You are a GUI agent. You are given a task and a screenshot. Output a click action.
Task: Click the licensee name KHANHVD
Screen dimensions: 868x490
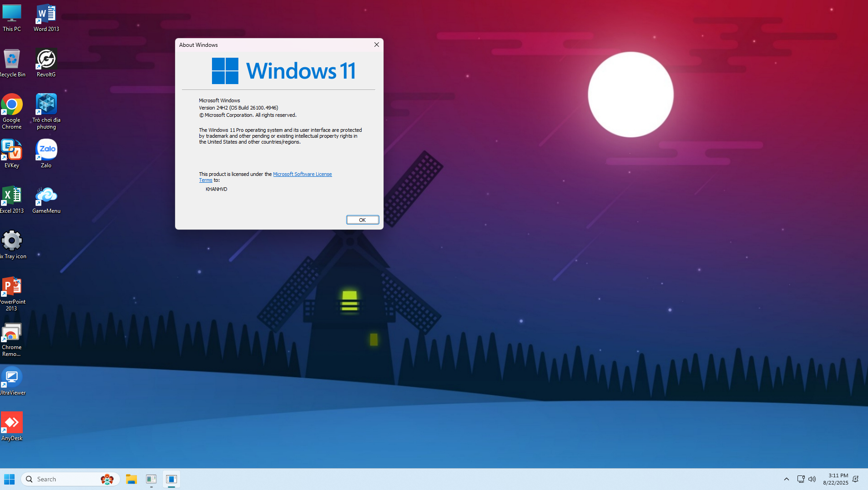click(217, 189)
